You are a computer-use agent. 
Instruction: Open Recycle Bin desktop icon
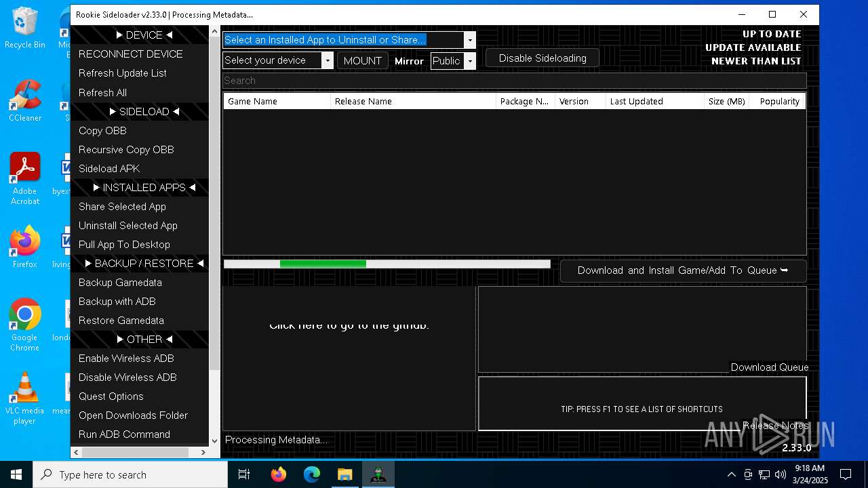click(25, 28)
